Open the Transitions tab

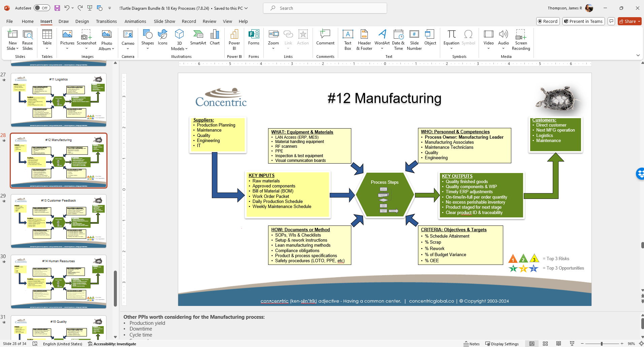106,21
